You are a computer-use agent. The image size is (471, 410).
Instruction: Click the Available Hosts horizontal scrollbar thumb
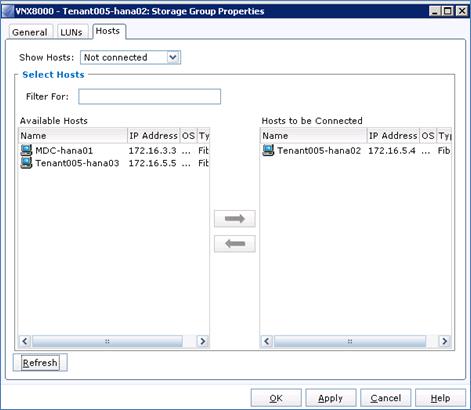(107, 341)
